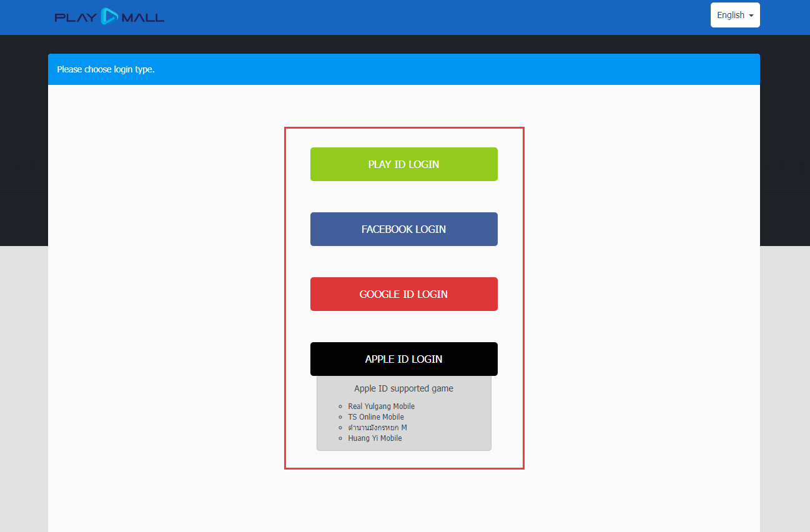Sign in with FACEBOOK LOGIN button
This screenshot has height=532, width=810.
404,229
